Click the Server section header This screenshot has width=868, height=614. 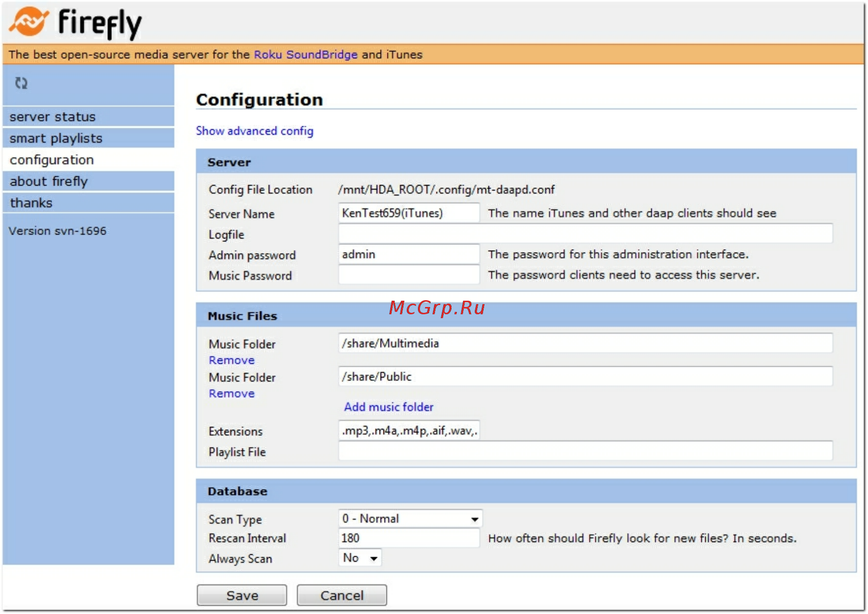pyautogui.click(x=526, y=162)
